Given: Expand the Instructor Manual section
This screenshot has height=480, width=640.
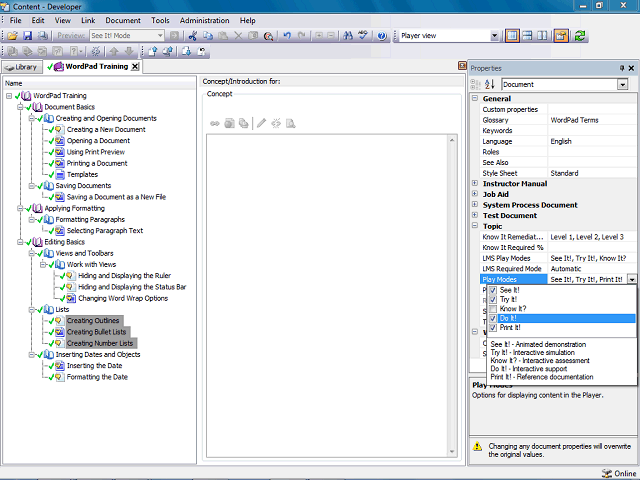Looking at the screenshot, I should point(475,183).
